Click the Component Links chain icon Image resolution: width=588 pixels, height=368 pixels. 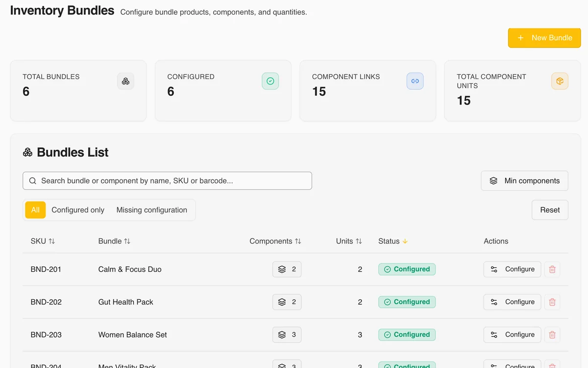415,81
